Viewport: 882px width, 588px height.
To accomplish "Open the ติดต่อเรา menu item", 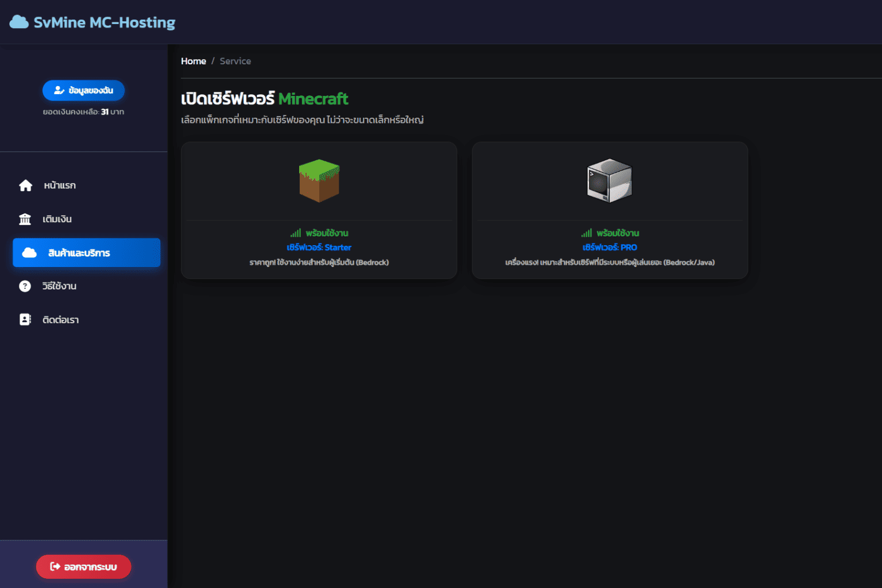I will coord(60,320).
